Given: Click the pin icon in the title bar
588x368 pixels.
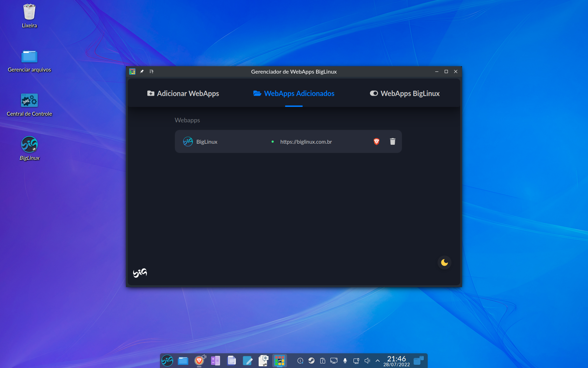Looking at the screenshot, I should (x=142, y=71).
